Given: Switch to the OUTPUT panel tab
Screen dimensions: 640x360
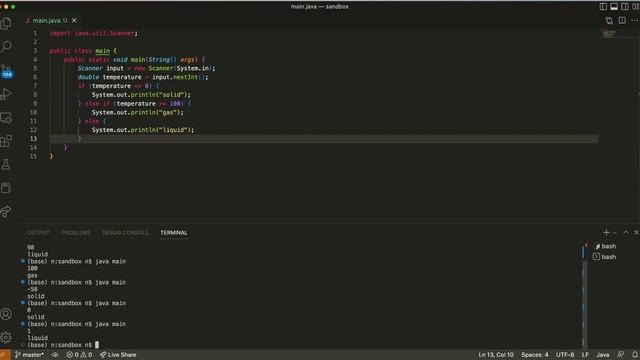Looking at the screenshot, I should (x=38, y=233).
